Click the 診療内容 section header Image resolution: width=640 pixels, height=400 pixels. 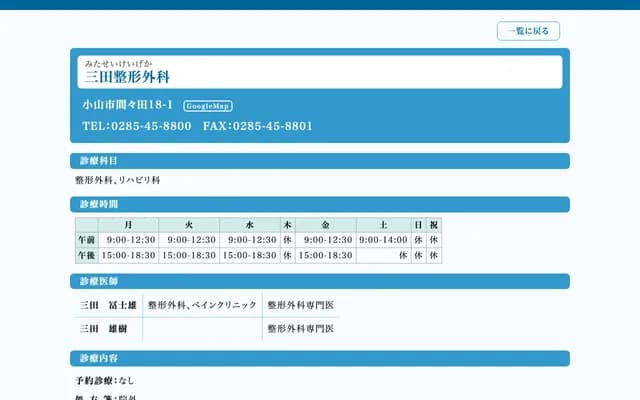pyautogui.click(x=320, y=358)
